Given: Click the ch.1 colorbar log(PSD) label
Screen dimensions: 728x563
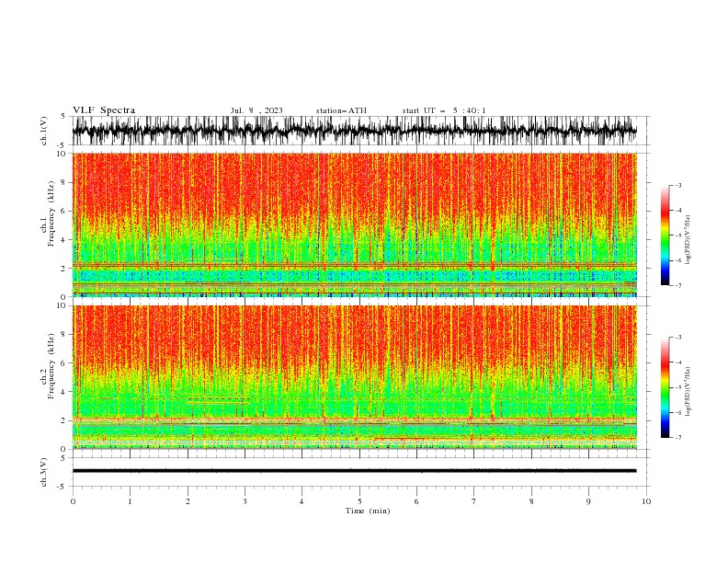Looking at the screenshot, I should point(688,239).
